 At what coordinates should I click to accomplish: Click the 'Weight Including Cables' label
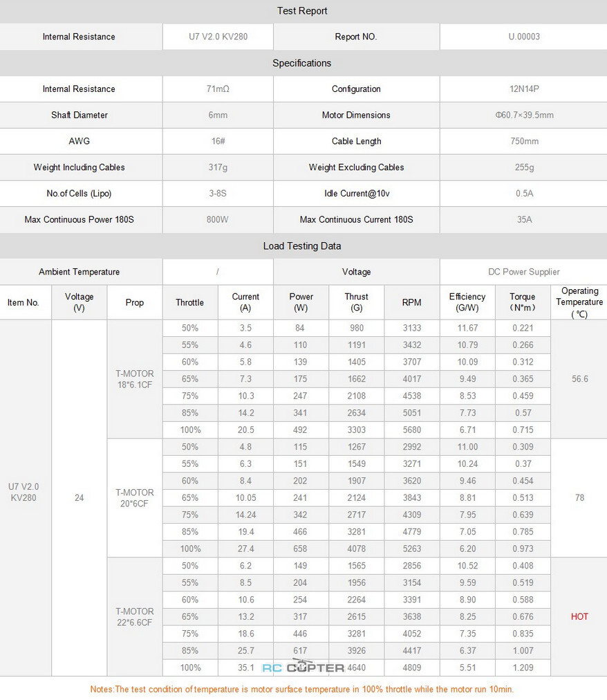pyautogui.click(x=80, y=167)
